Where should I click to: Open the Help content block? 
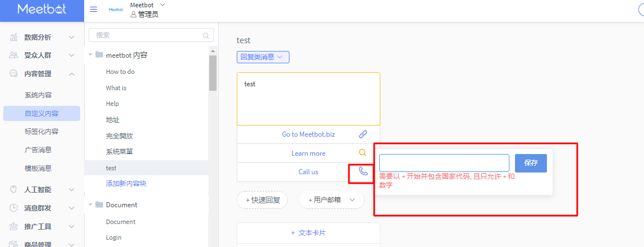point(113,104)
